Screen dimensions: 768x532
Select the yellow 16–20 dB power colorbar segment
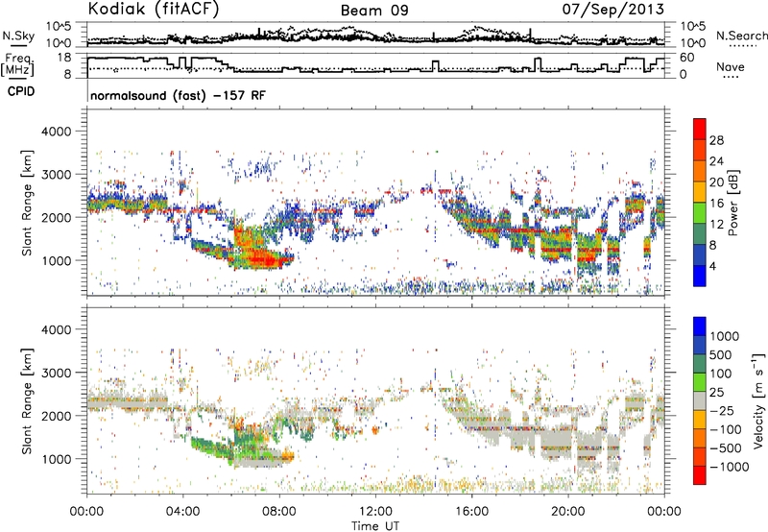(700, 192)
